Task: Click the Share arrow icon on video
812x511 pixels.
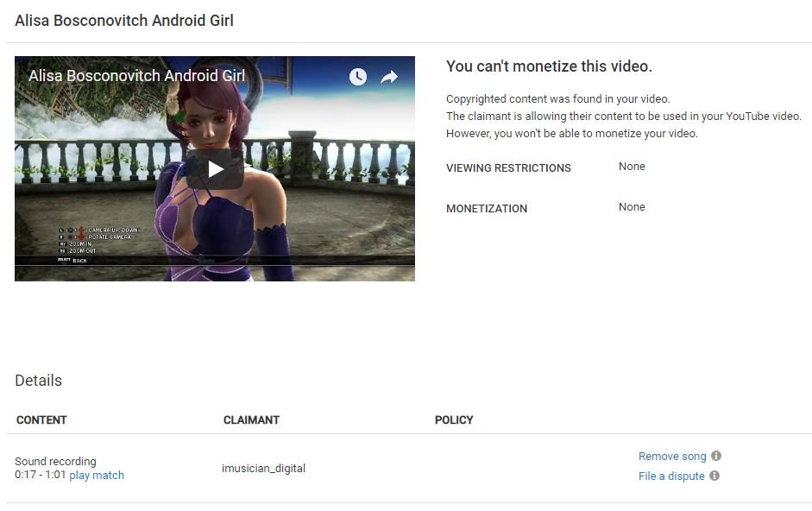Action: 389,77
